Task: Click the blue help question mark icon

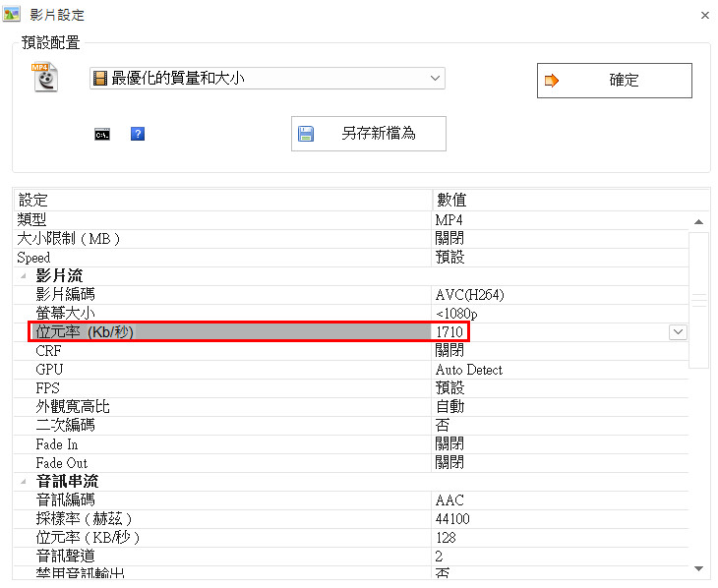Action: 138,134
